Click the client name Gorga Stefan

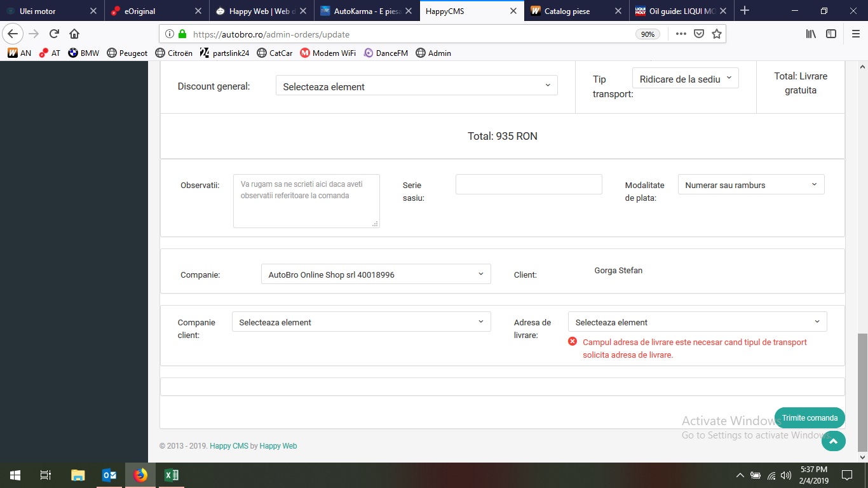[618, 271]
